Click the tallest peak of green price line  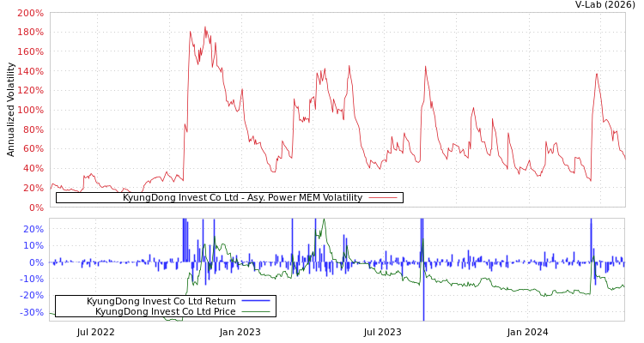[x=324, y=220]
